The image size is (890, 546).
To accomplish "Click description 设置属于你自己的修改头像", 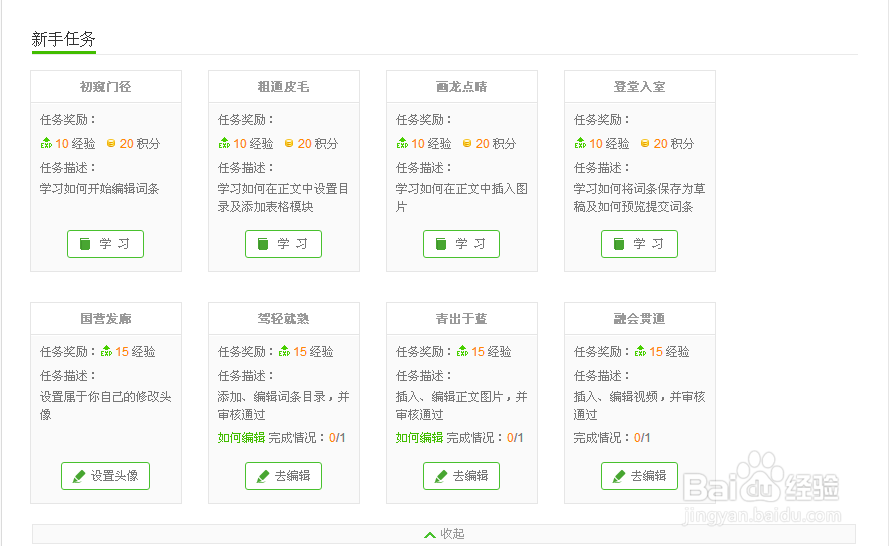I will (106, 405).
